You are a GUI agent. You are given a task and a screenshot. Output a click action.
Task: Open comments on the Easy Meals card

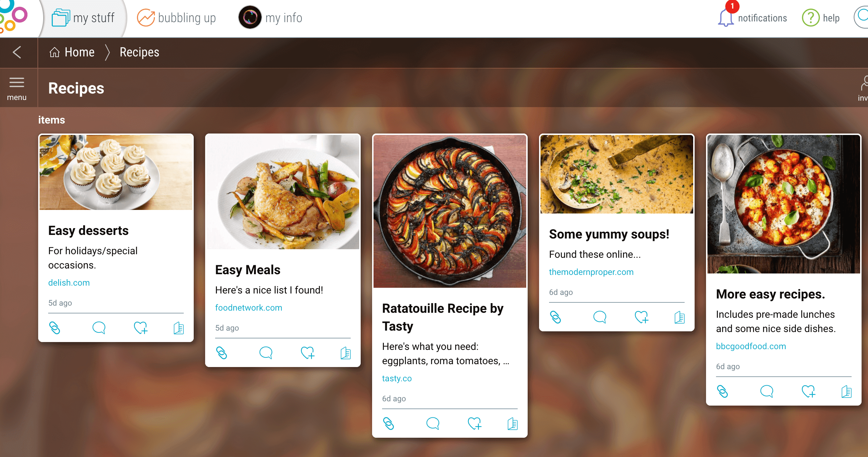click(266, 353)
